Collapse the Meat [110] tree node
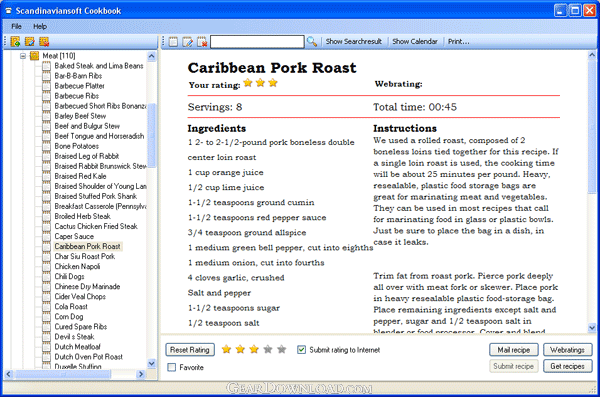This screenshot has width=600, height=397. (x=23, y=56)
